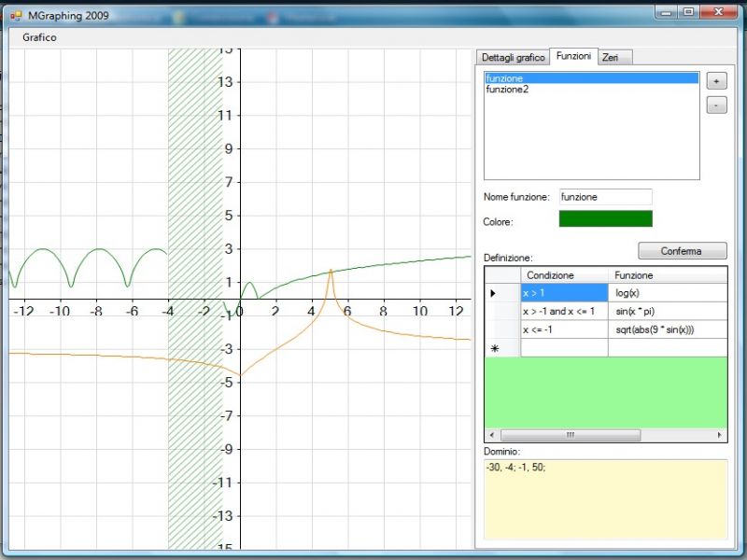The height and width of the screenshot is (560, 747).
Task: Click left arrow of grid scrollbar
Action: (x=492, y=435)
